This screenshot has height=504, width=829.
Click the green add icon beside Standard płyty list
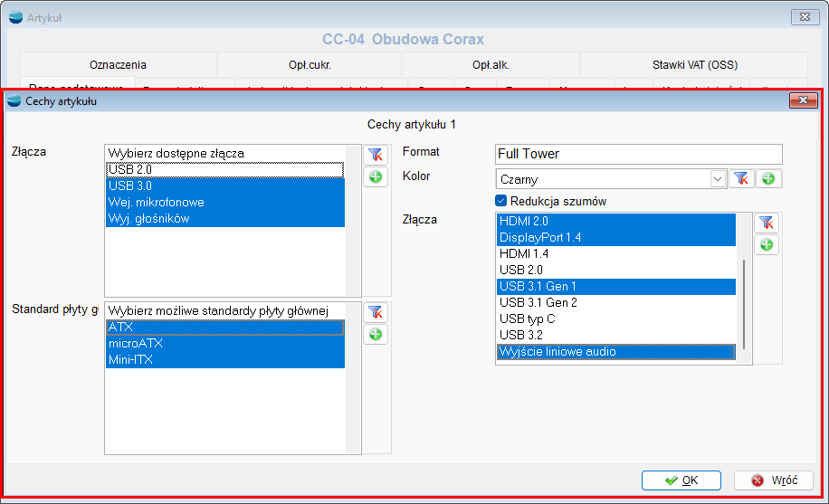(376, 335)
